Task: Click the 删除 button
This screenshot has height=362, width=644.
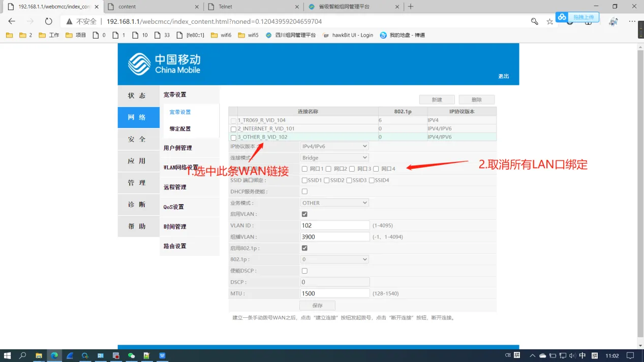Action: tap(476, 100)
